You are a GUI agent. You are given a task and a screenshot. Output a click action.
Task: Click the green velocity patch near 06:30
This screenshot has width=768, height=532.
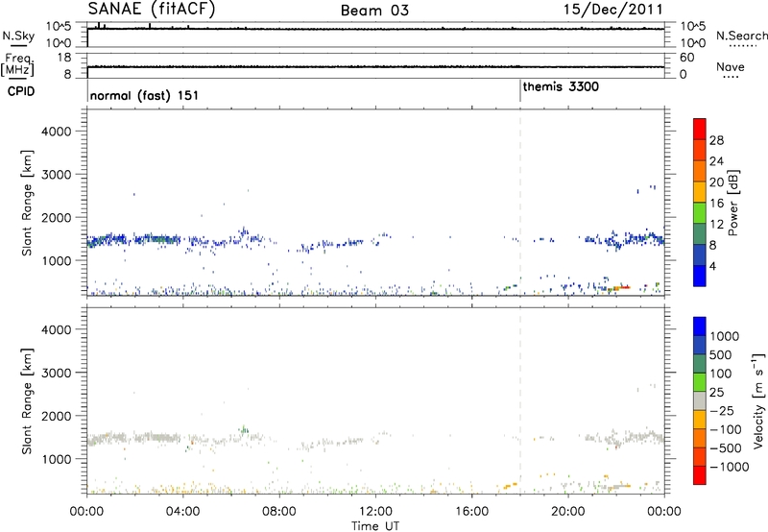[x=244, y=429]
